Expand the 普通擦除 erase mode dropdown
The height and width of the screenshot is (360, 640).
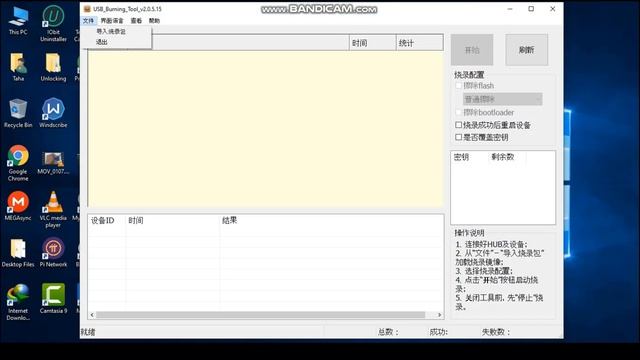[x=502, y=99]
